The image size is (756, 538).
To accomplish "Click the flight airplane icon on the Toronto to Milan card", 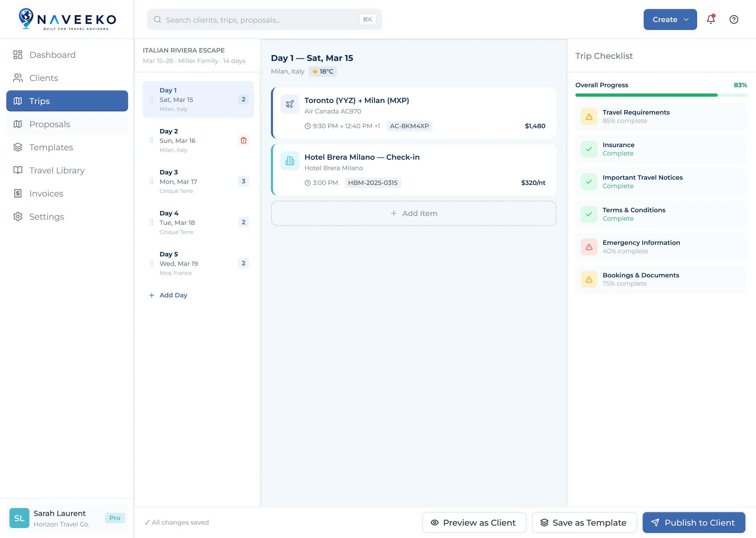I will [x=290, y=104].
